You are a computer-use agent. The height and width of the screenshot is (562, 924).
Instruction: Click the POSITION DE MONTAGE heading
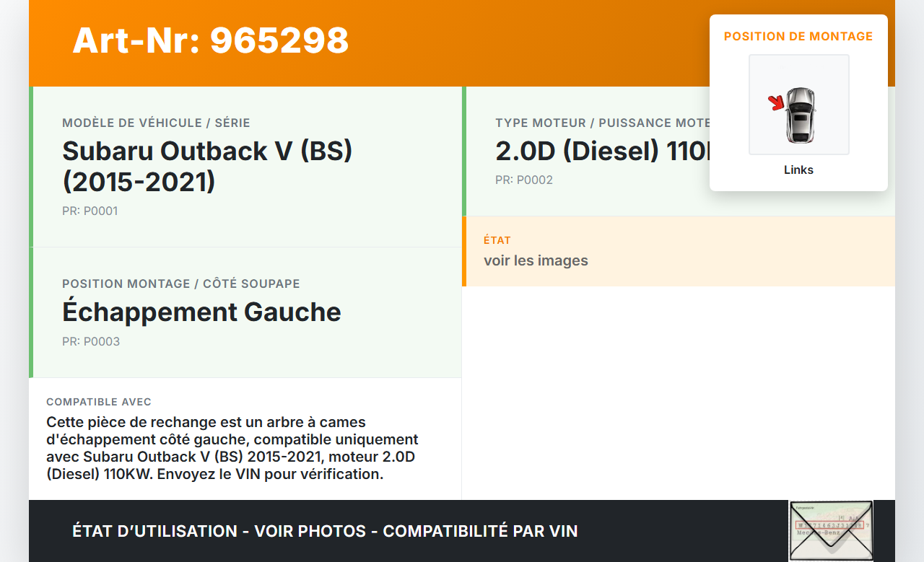click(798, 36)
